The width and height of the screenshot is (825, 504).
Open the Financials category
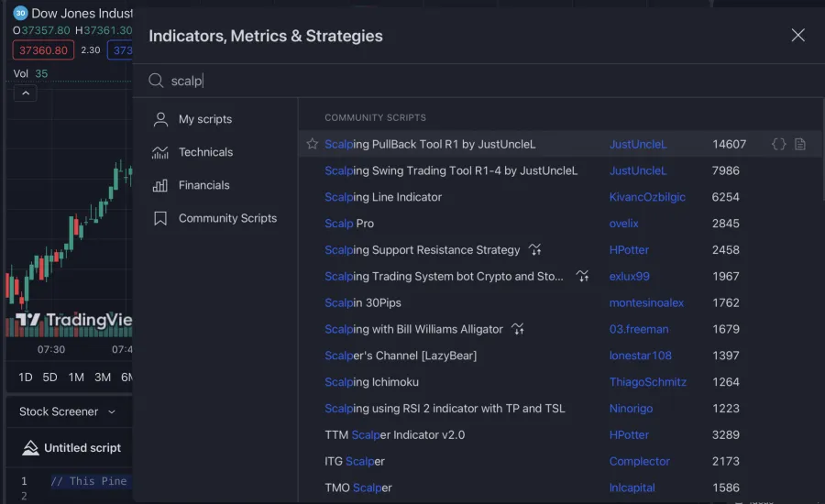point(203,185)
